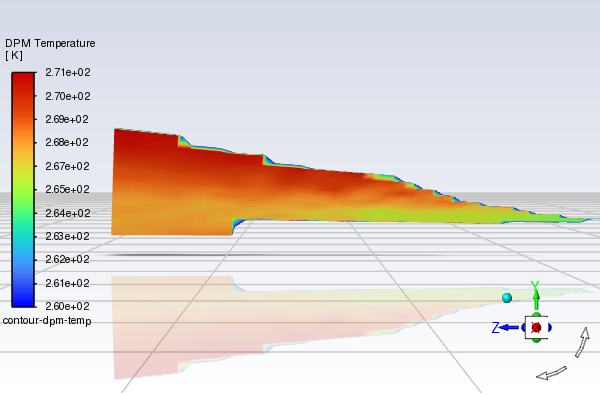600x395 pixels.
Task: Click the 2.69e+02 legend value
Action: point(67,119)
